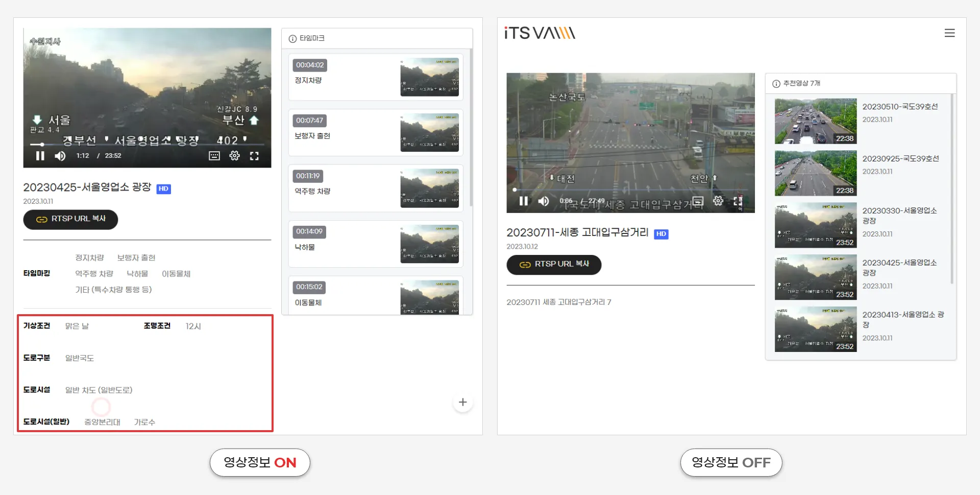Toggle captions on the 서울영업소 광장 player
Viewport: 980px width, 495px height.
click(x=214, y=156)
